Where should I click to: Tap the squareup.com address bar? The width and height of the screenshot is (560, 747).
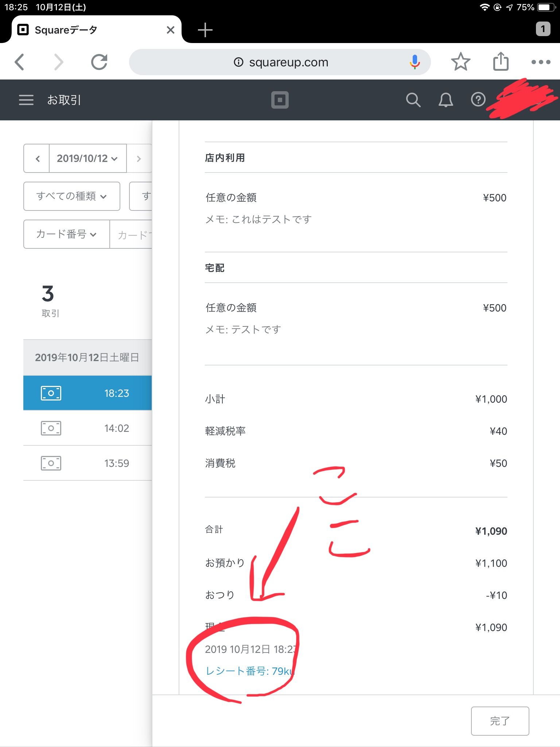(280, 62)
